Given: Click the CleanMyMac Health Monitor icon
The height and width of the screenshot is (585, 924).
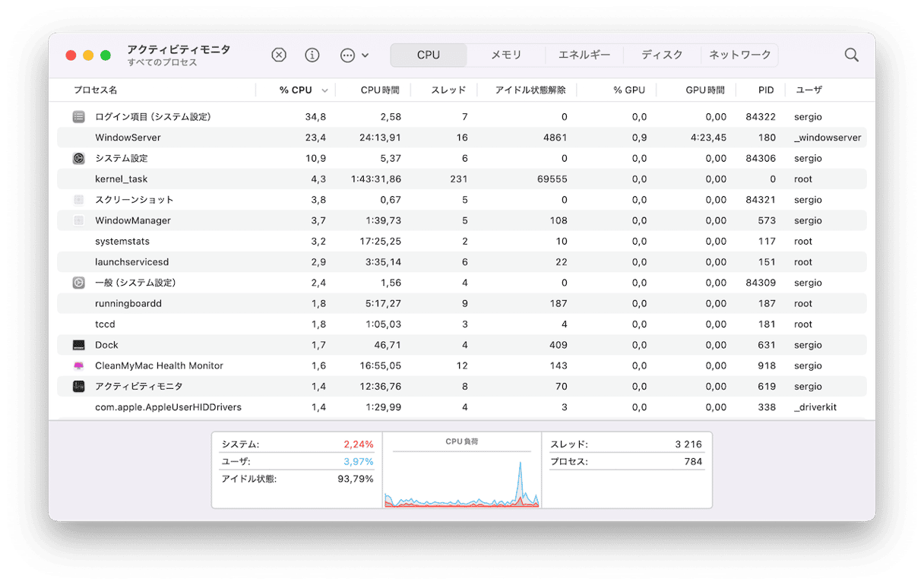Looking at the screenshot, I should pyautogui.click(x=79, y=365).
